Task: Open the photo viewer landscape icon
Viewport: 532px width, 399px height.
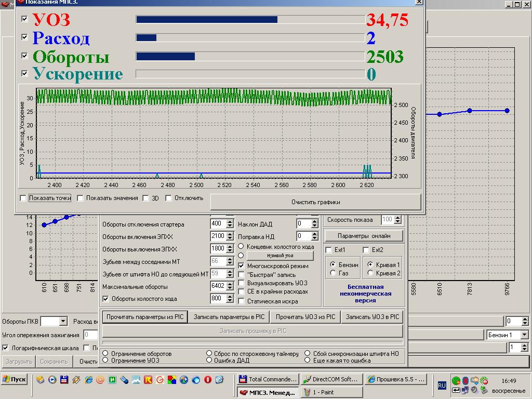Action: tap(136, 380)
